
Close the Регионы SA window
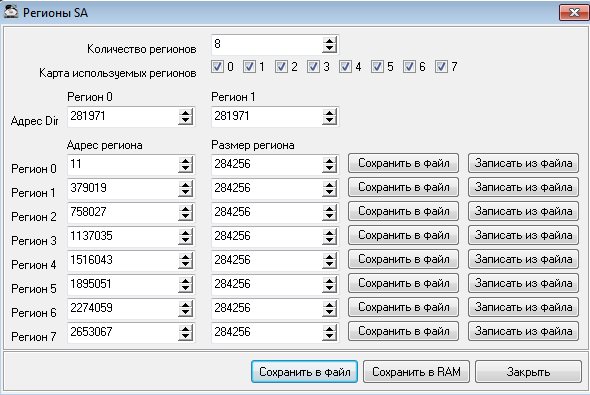click(x=574, y=12)
